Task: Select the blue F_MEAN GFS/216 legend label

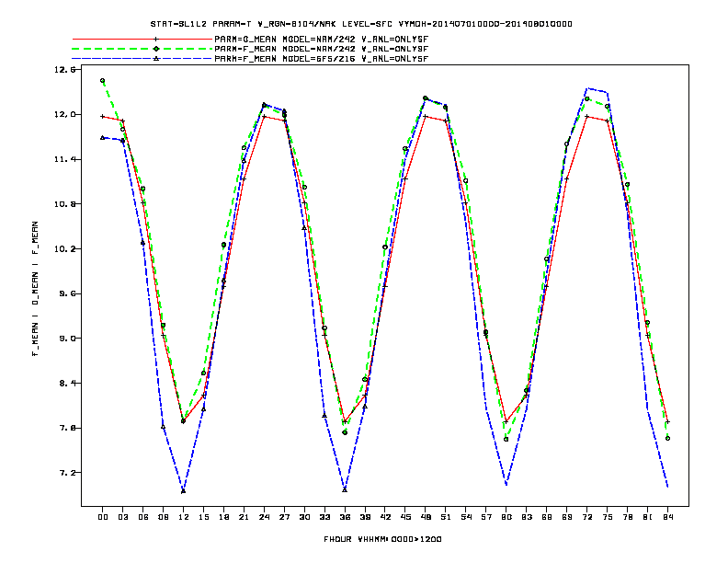Action: point(321,59)
